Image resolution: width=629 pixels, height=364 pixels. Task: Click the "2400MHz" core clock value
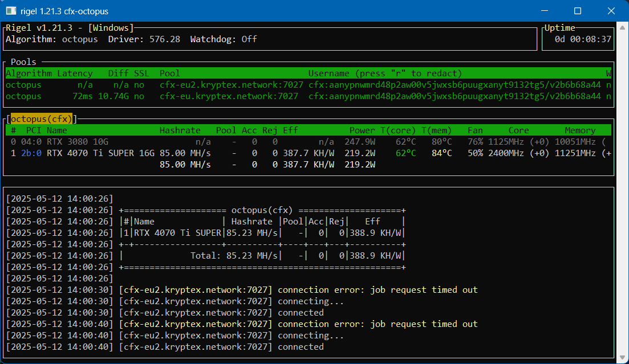pyautogui.click(x=506, y=153)
